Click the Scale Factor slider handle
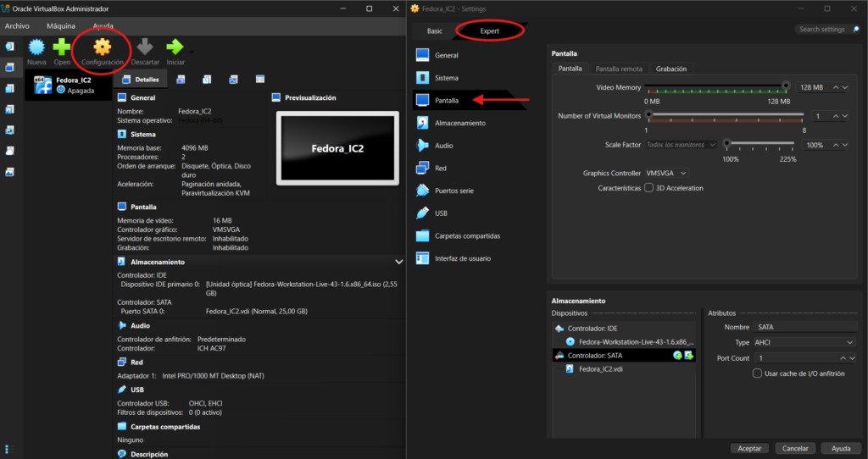Image resolution: width=868 pixels, height=459 pixels. tap(726, 143)
